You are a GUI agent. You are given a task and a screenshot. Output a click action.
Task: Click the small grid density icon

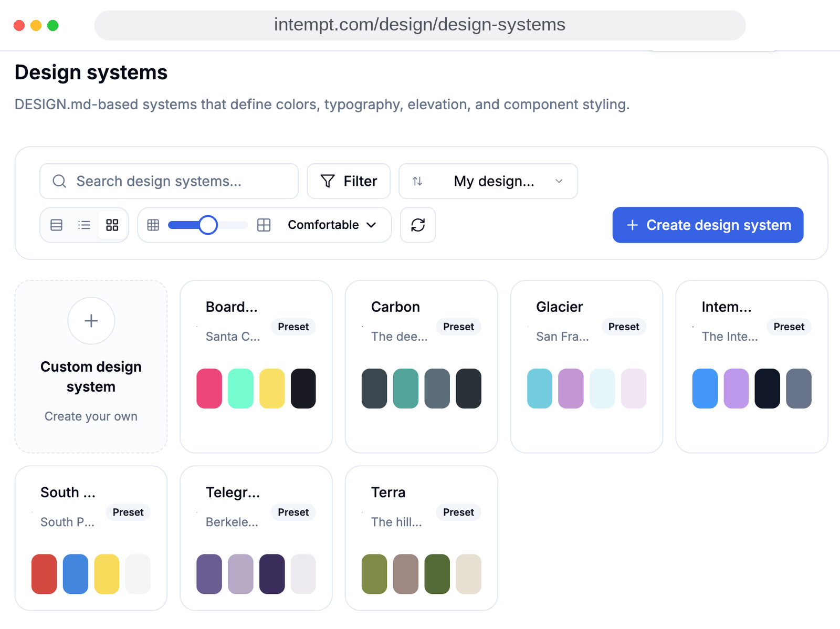pyautogui.click(x=153, y=225)
